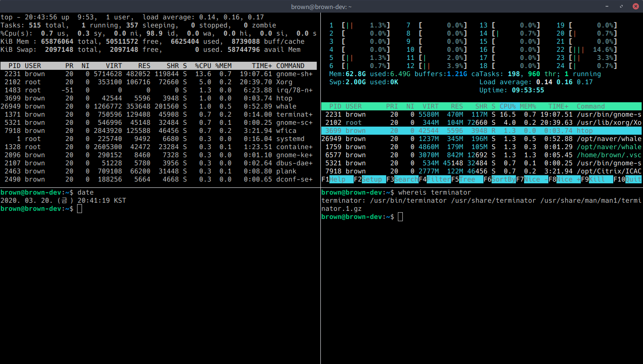Activate F4 Filter in htop
The height and width of the screenshot is (364, 643).
[x=435, y=179]
